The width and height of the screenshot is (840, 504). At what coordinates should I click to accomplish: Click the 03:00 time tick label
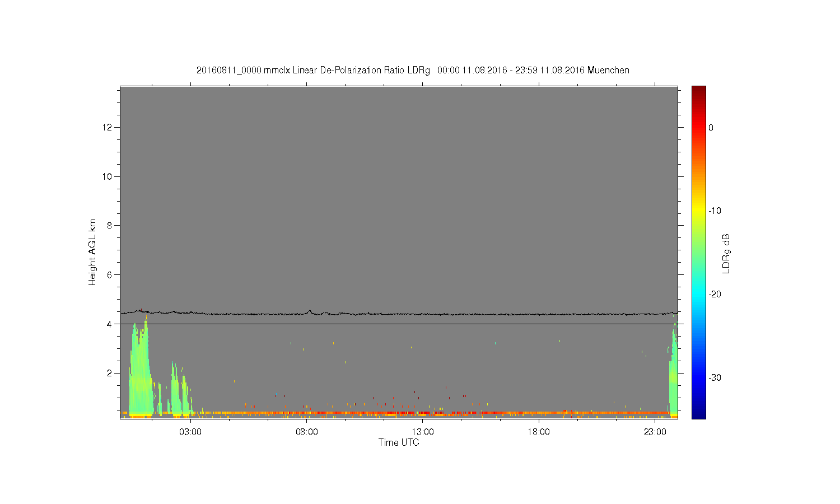coord(190,432)
